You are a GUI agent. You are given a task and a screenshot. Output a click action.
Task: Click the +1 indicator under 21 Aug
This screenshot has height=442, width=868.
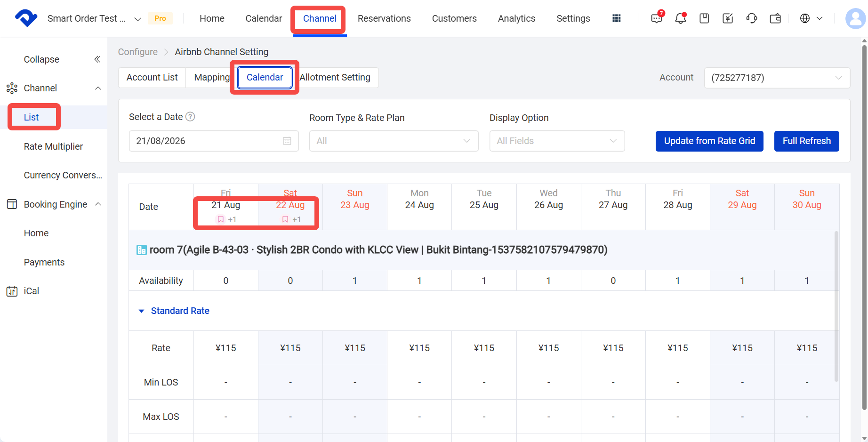coord(232,219)
